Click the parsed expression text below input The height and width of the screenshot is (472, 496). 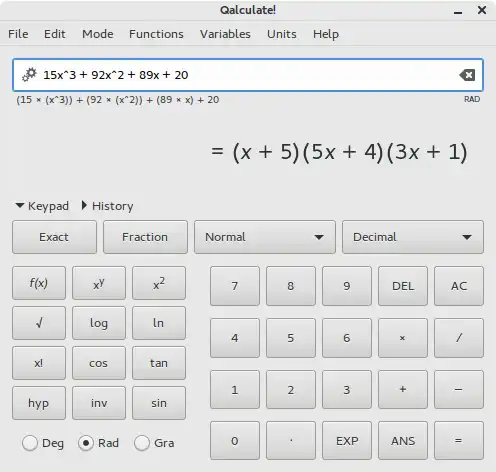118,100
